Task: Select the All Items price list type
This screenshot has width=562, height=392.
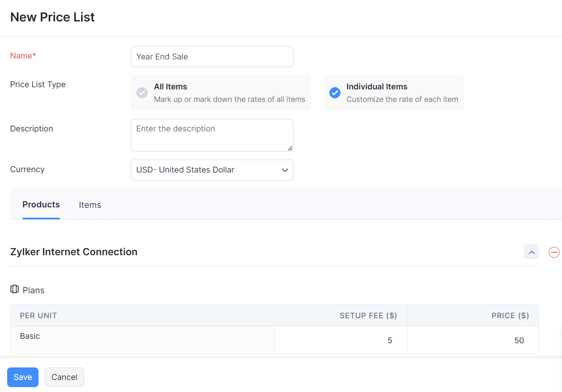Action: pos(221,93)
